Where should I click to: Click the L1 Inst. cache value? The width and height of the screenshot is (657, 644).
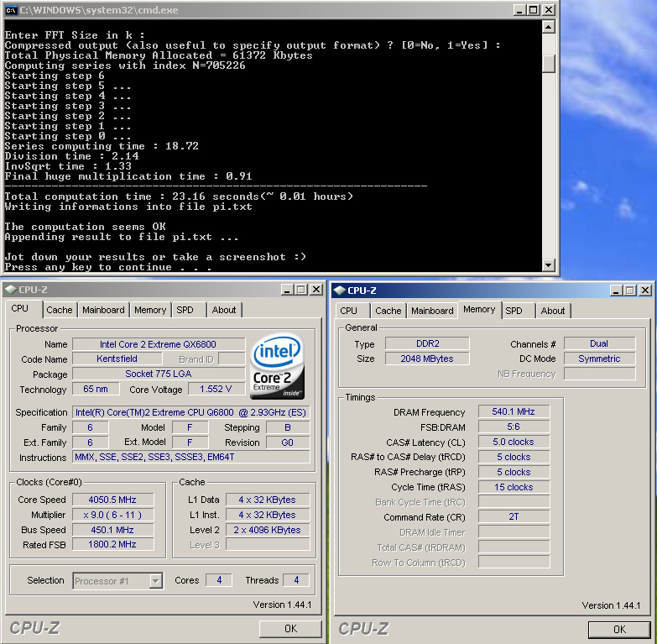pos(268,515)
